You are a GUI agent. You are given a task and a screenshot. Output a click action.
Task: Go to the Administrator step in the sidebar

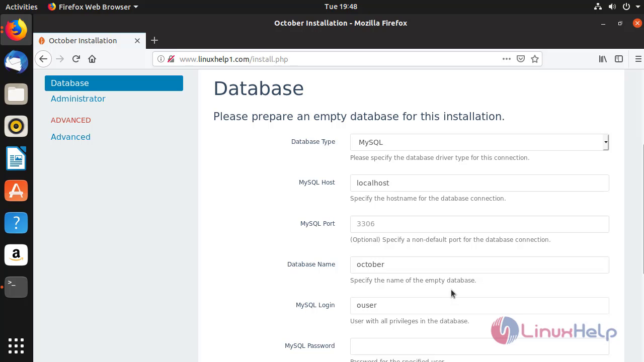tap(78, 99)
